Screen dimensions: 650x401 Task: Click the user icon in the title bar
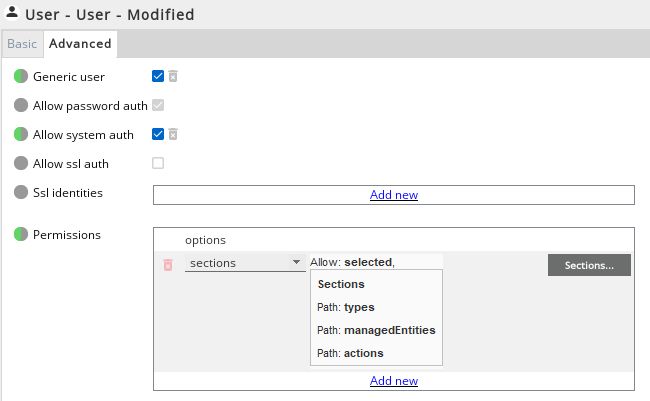pyautogui.click(x=12, y=15)
